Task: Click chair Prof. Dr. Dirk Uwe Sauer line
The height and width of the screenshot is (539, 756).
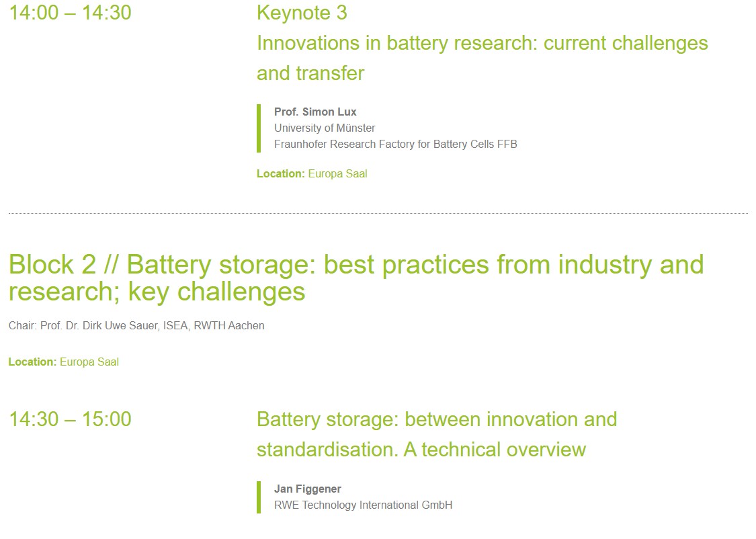Action: [x=136, y=325]
